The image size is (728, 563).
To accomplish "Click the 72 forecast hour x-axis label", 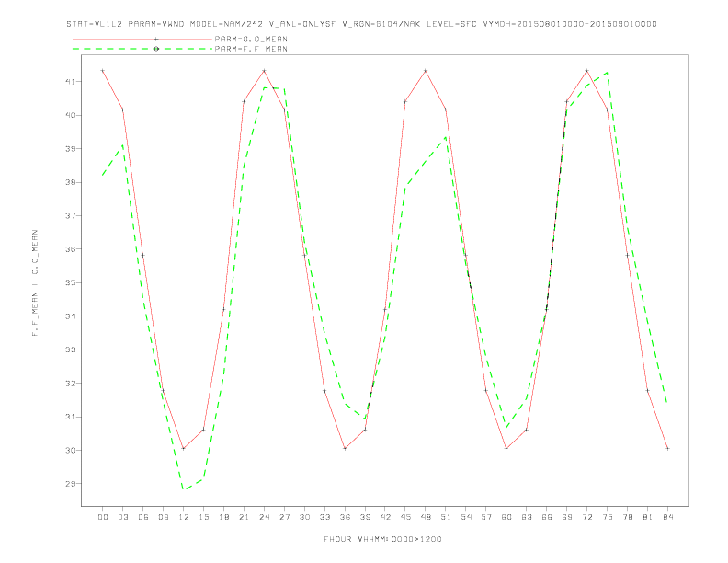I will 586,517.
